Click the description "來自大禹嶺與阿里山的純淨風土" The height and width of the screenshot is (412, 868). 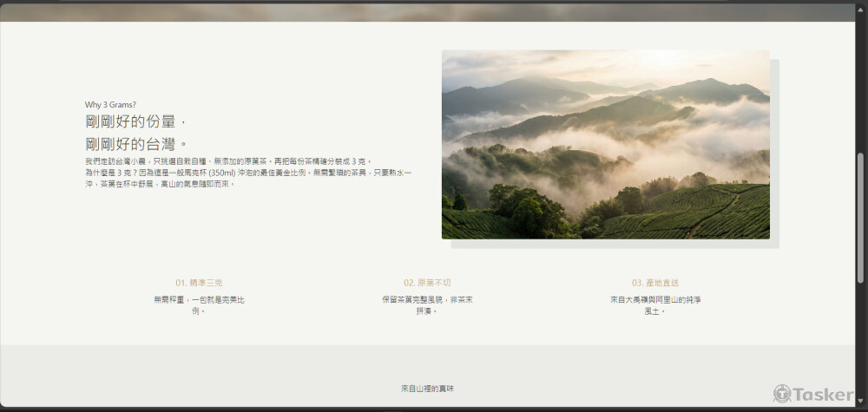[655, 304]
